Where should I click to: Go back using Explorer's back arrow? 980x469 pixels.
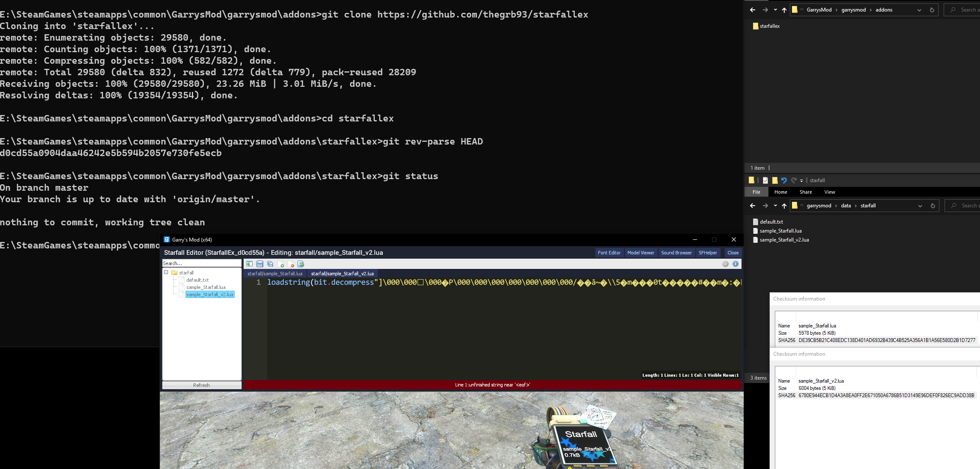[x=752, y=9]
